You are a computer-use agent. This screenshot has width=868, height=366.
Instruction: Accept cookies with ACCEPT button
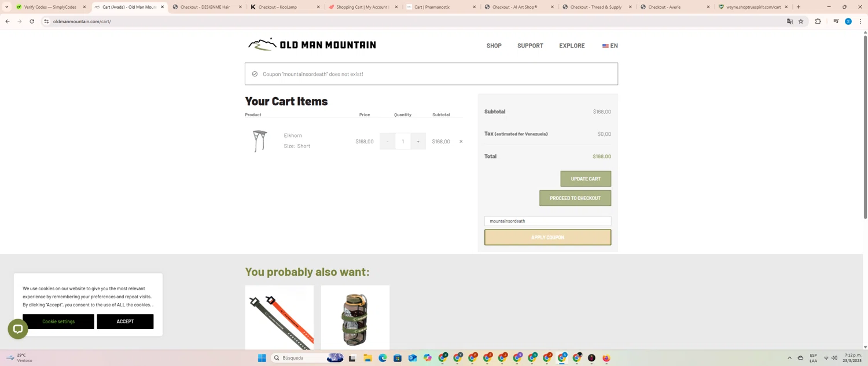(125, 321)
